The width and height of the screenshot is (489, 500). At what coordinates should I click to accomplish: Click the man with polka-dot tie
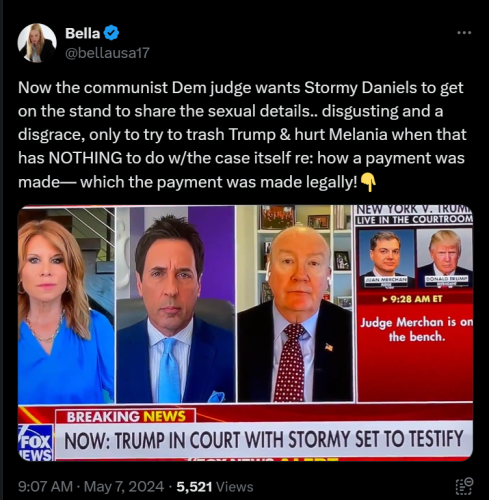coord(295,305)
